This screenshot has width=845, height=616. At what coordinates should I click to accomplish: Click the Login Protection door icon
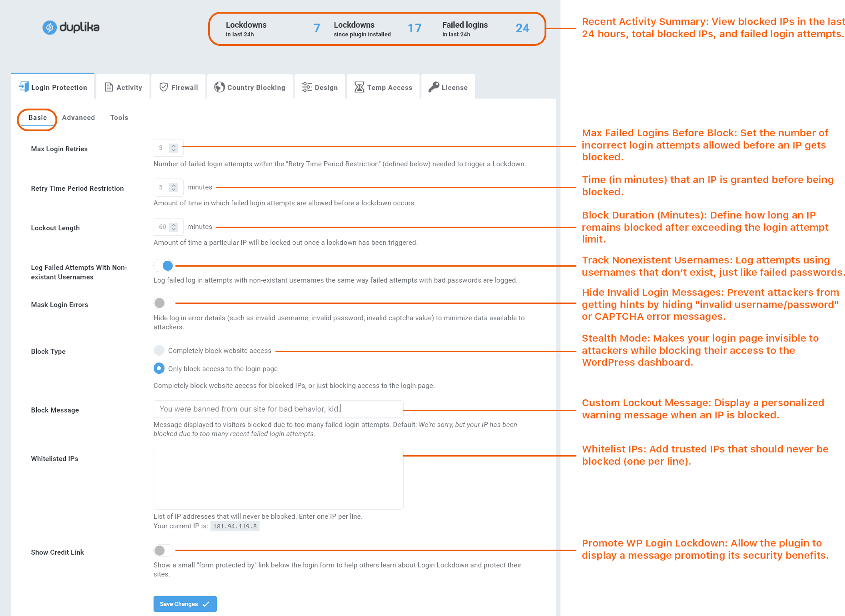23,86
